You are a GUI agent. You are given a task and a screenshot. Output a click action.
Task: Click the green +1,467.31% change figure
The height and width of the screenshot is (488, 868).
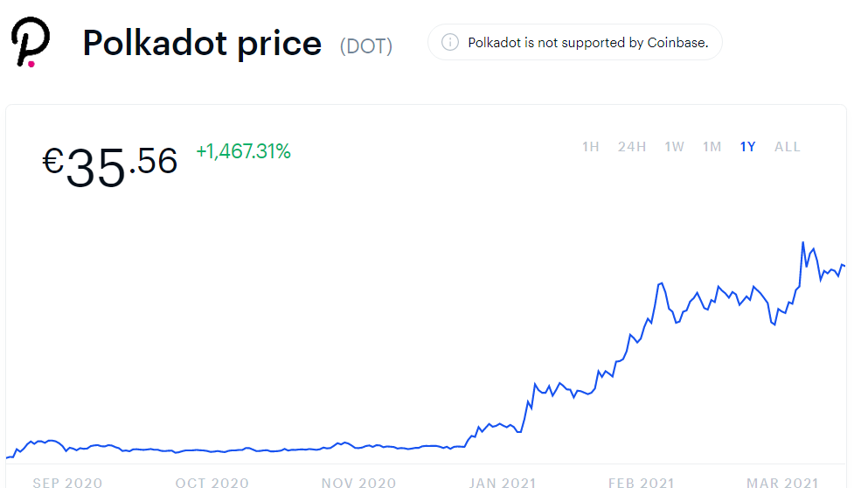[x=243, y=151]
